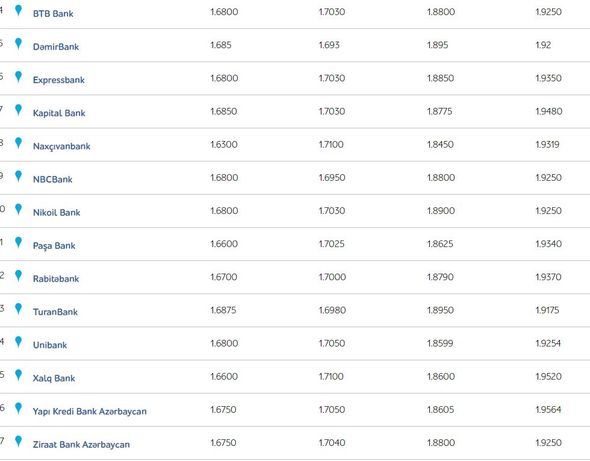Screen dimensions: 590x461
Task: Click the Naxçıvanbank name link
Action: coord(62,146)
